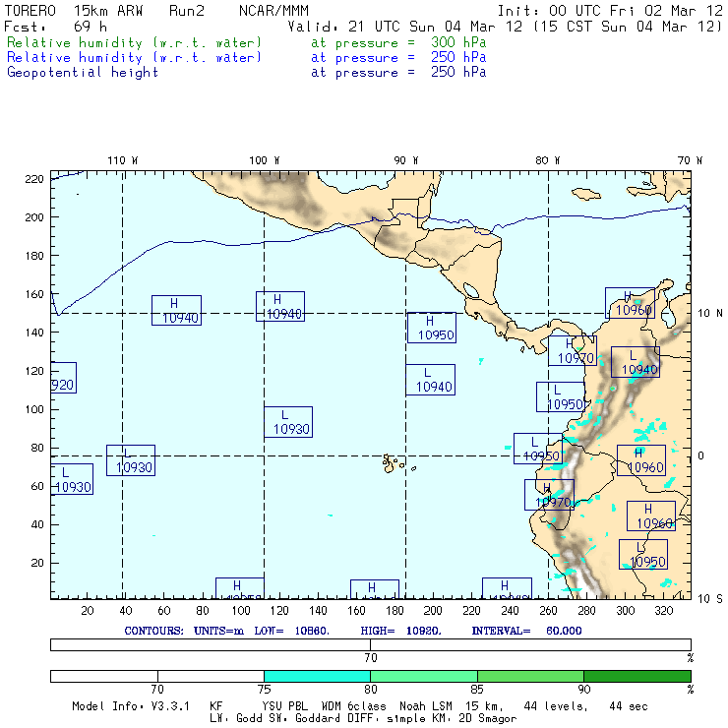Click the partially cut-off '920' marker box
Image resolution: width=728 pixels, height=728 pixels.
point(63,378)
